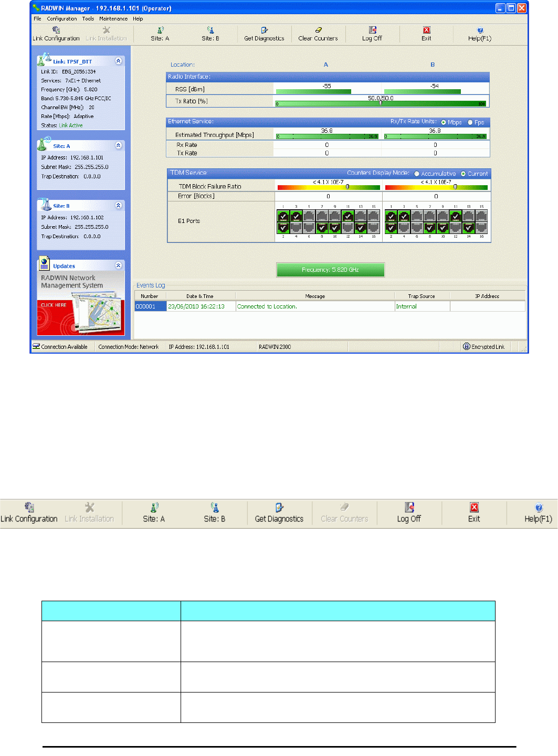The height and width of the screenshot is (756, 558).
Task: Click the Location B TDM Block Failure Ratio marker
Action: (x=455, y=187)
